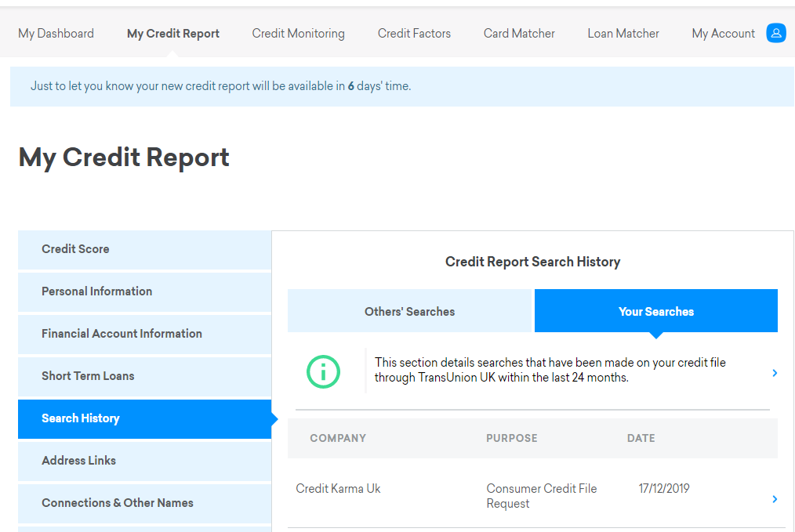Click the 17/12/2019 date cell
The image size is (795, 532).
click(664, 488)
